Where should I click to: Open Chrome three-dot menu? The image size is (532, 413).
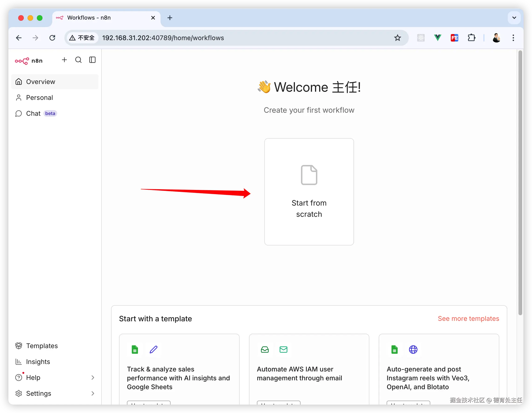tap(513, 38)
